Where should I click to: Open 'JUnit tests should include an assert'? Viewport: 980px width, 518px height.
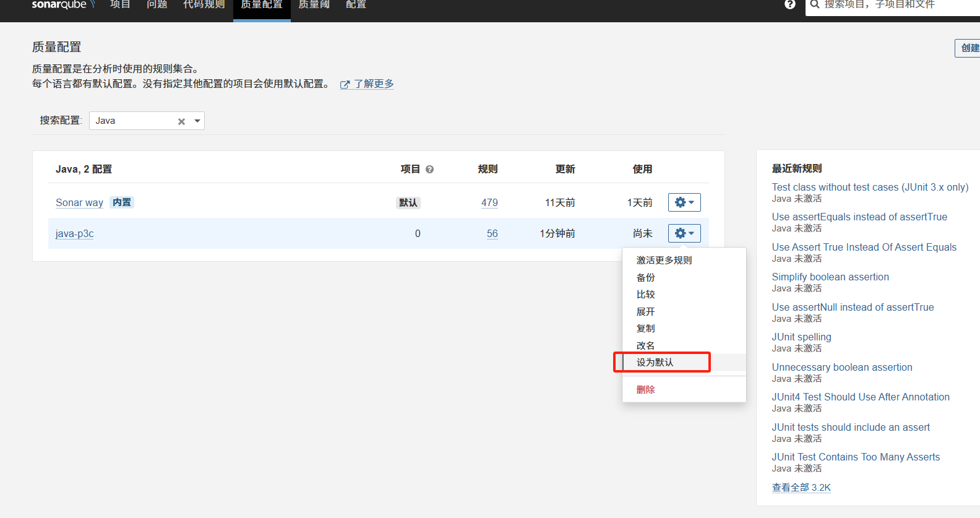851,427
